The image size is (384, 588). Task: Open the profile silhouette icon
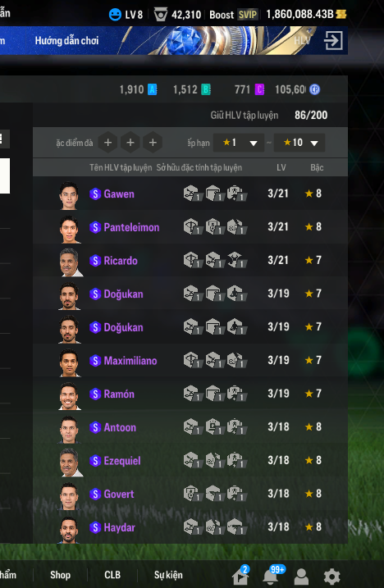coord(301,577)
